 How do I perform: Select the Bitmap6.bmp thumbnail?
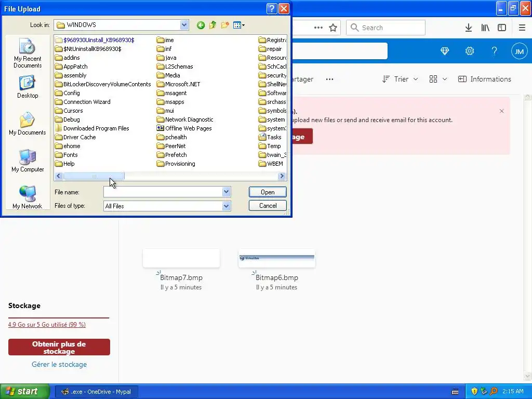pos(277,258)
